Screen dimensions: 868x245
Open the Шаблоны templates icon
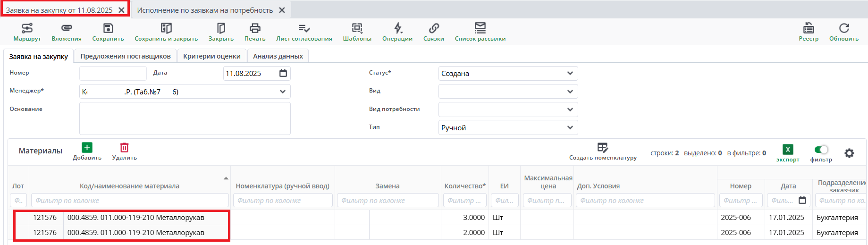[357, 28]
